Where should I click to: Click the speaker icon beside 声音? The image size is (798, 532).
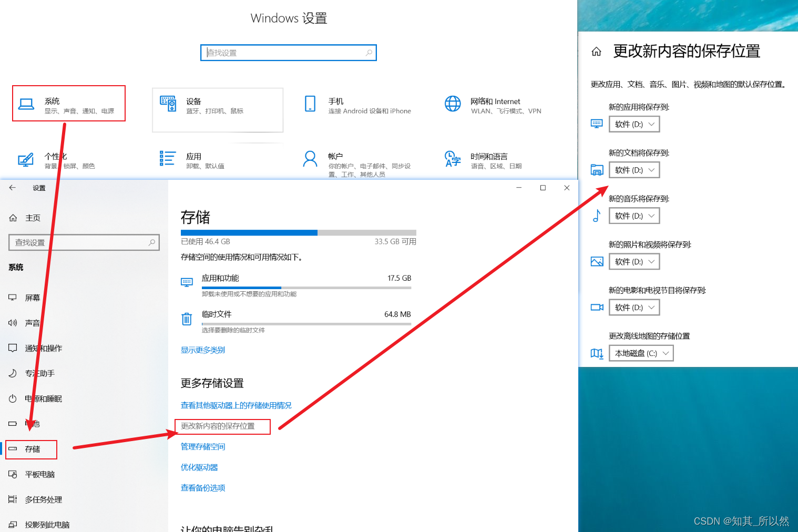pyautogui.click(x=13, y=323)
